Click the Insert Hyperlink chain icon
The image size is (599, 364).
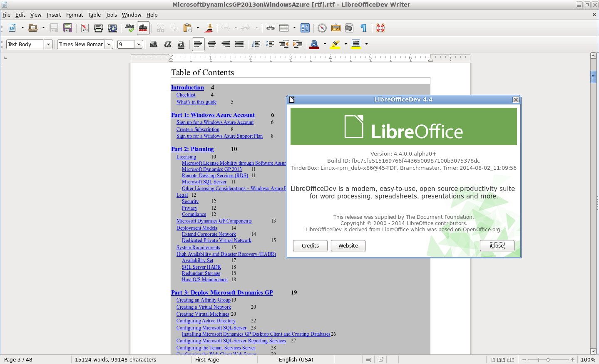tap(271, 28)
